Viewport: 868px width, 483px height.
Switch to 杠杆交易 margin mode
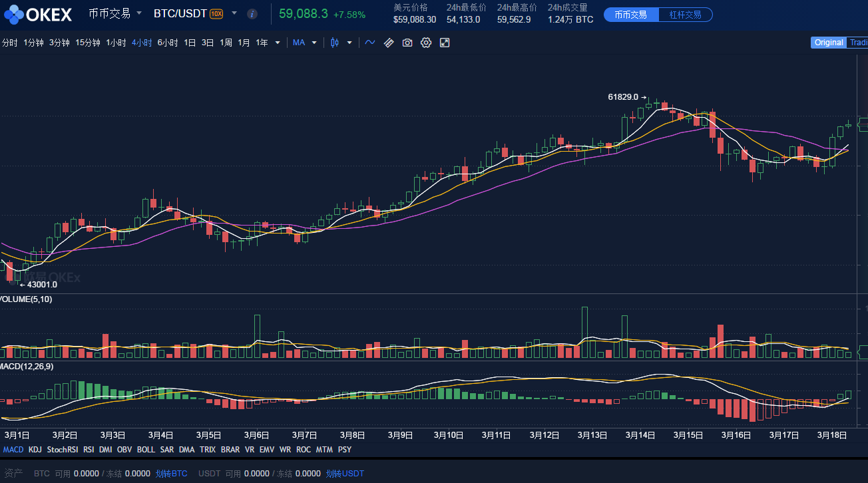tap(685, 15)
